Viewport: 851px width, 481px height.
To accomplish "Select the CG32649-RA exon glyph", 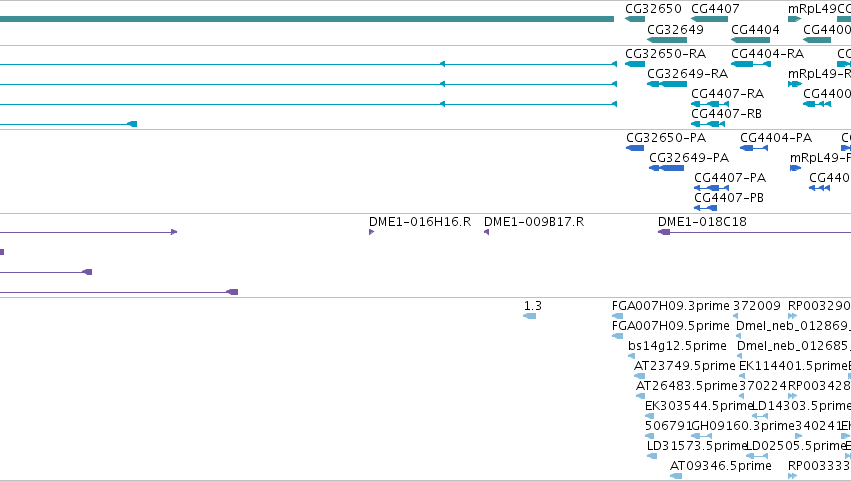I will [x=667, y=84].
